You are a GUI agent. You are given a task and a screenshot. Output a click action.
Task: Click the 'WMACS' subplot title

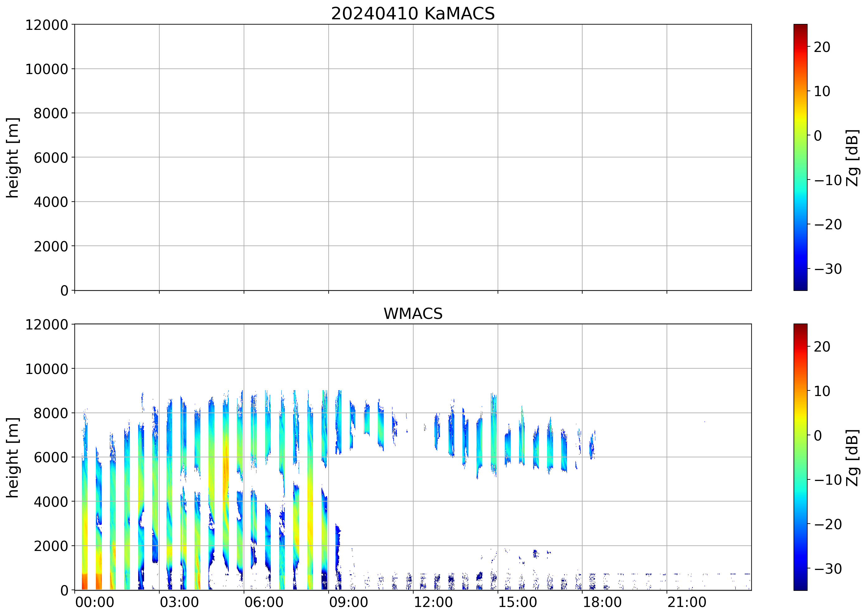pos(413,313)
